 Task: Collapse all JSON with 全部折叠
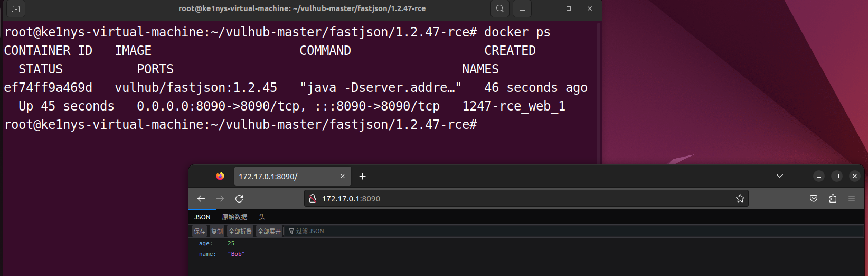pyautogui.click(x=240, y=232)
